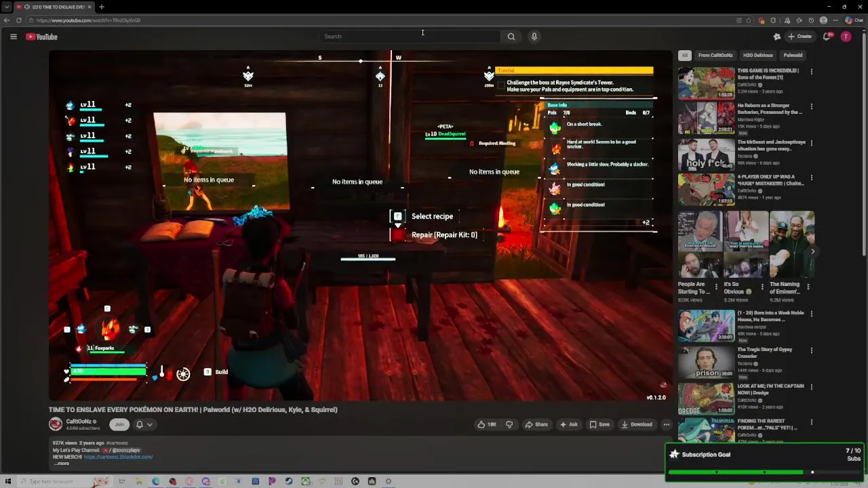Viewport: 868px width, 488px height.
Task: Reload the page in the browser
Action: click(19, 20)
